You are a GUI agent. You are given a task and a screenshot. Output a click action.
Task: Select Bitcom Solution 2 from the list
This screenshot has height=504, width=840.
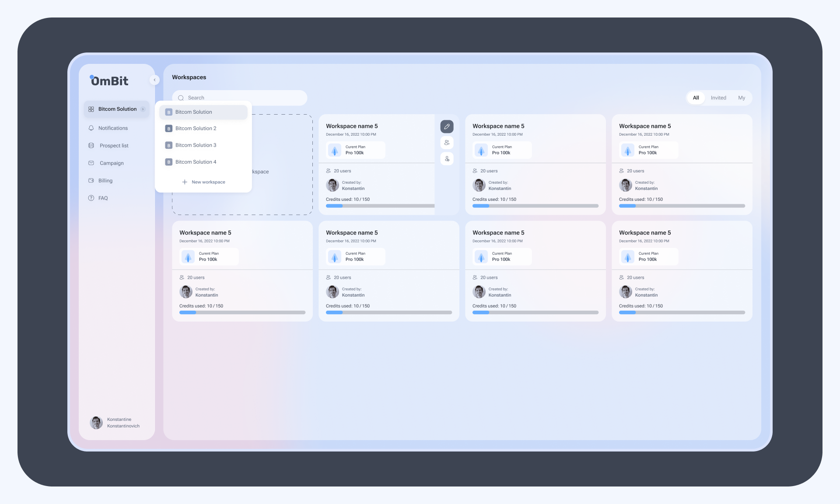(x=196, y=129)
